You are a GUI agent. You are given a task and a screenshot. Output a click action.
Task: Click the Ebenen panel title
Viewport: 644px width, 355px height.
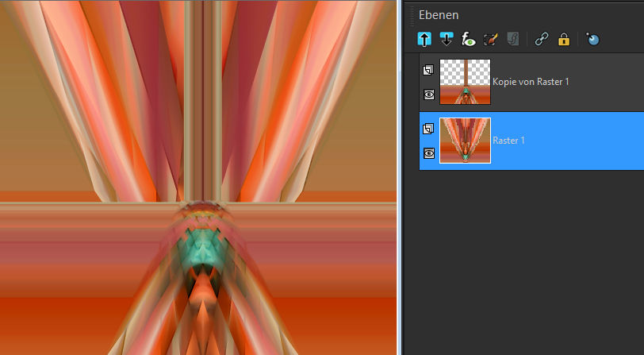(x=439, y=15)
